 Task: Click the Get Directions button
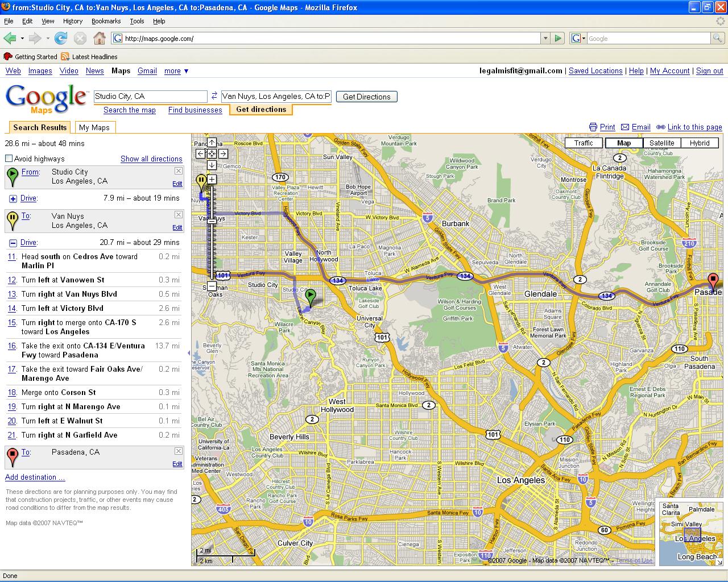coord(367,97)
